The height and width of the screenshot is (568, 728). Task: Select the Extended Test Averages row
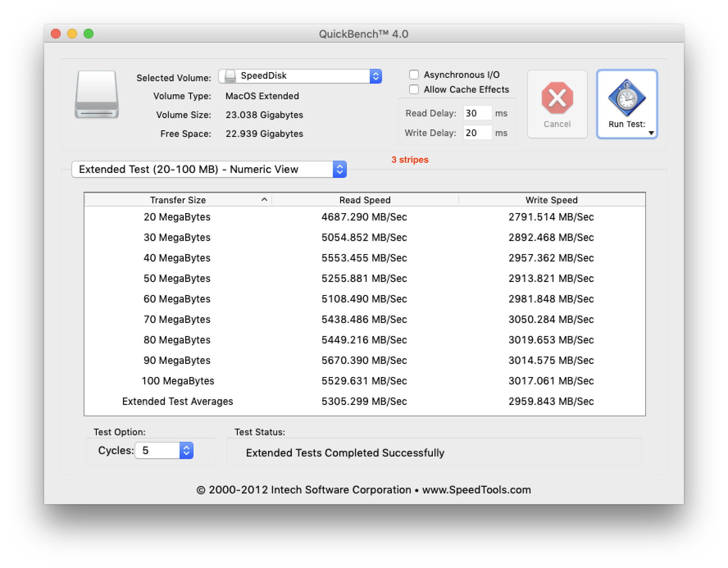(x=365, y=401)
